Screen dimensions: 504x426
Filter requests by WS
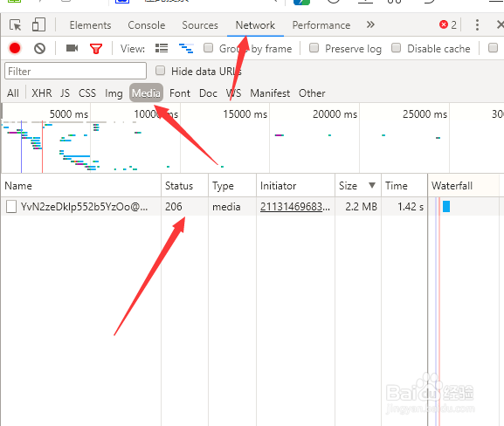tap(233, 93)
